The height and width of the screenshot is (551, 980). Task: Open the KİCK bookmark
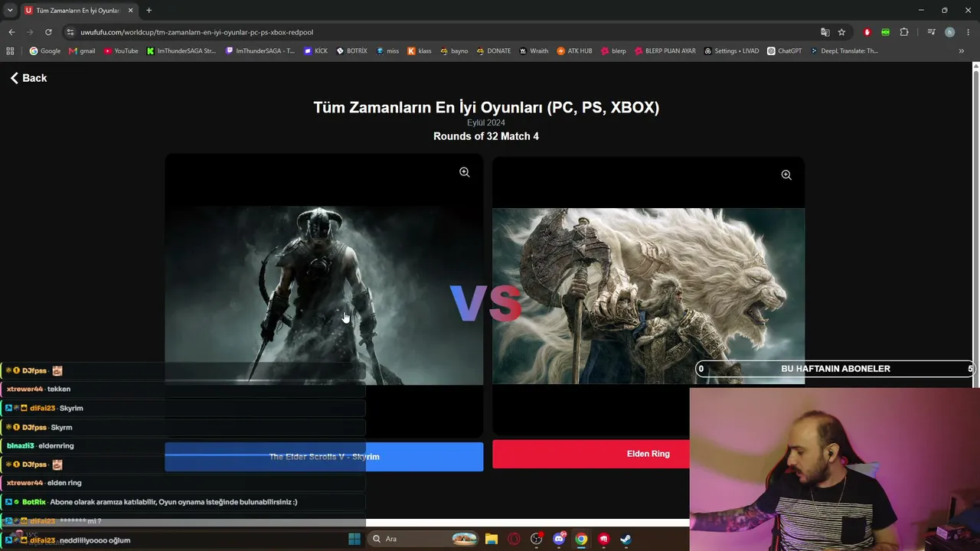point(315,51)
